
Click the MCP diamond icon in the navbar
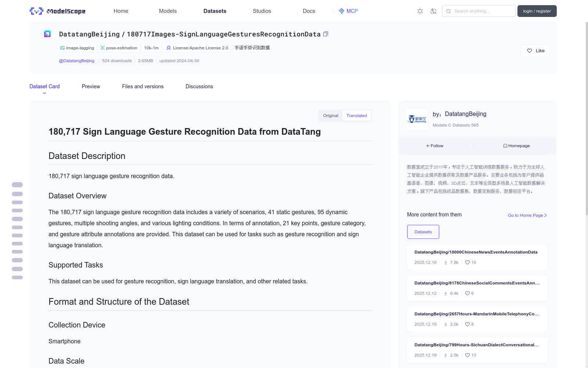[341, 11]
